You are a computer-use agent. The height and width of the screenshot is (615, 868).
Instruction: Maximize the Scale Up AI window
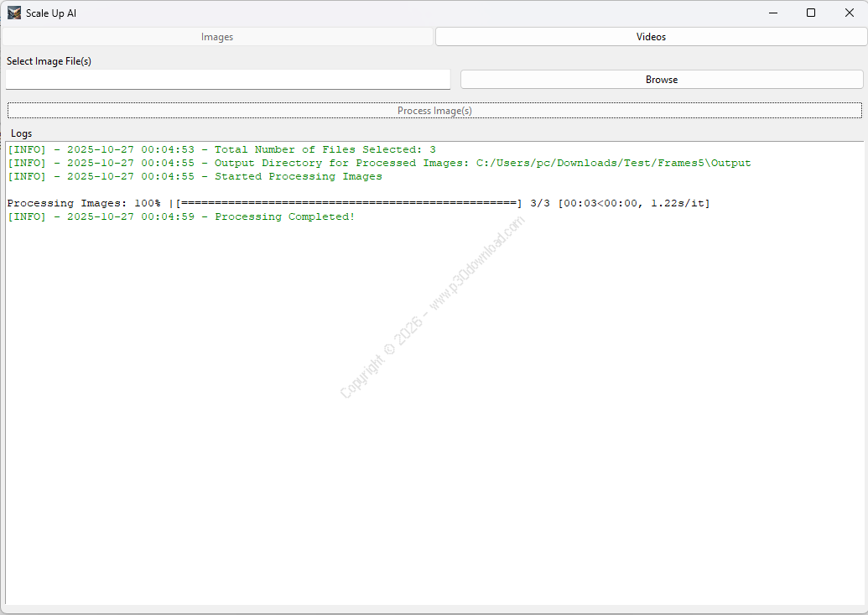[x=810, y=13]
